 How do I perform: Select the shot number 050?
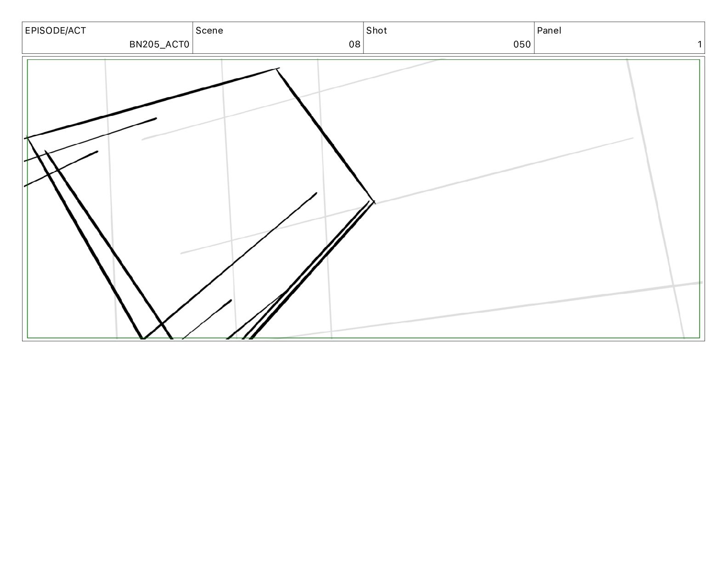coord(522,45)
